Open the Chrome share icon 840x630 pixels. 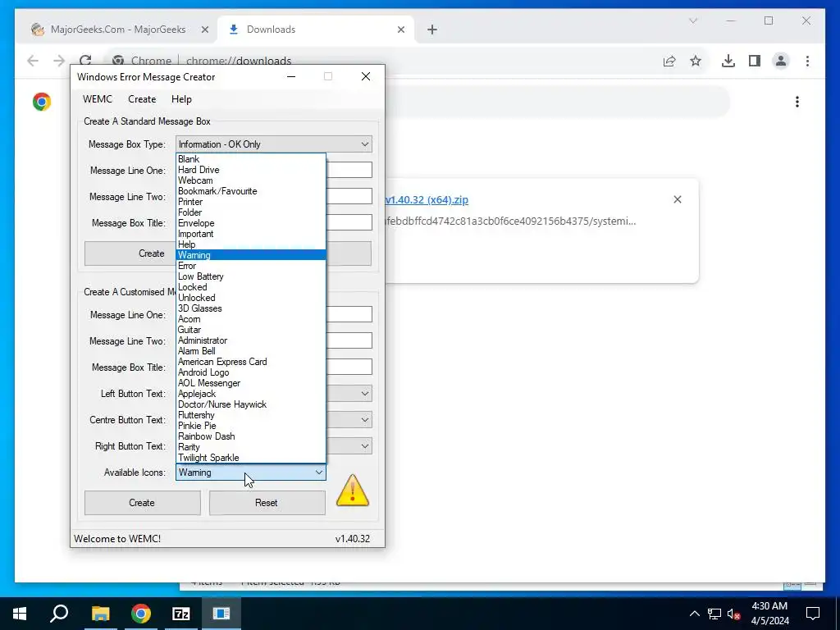click(669, 61)
